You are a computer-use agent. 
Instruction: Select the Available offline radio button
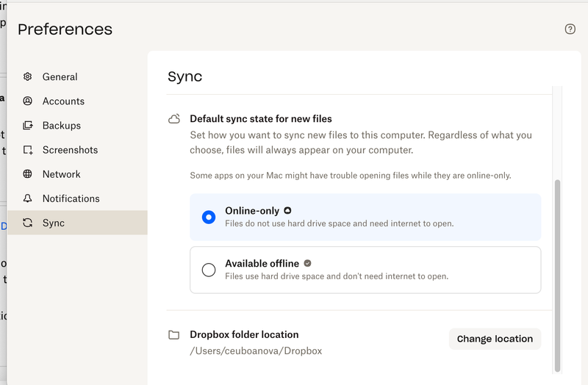(x=209, y=270)
